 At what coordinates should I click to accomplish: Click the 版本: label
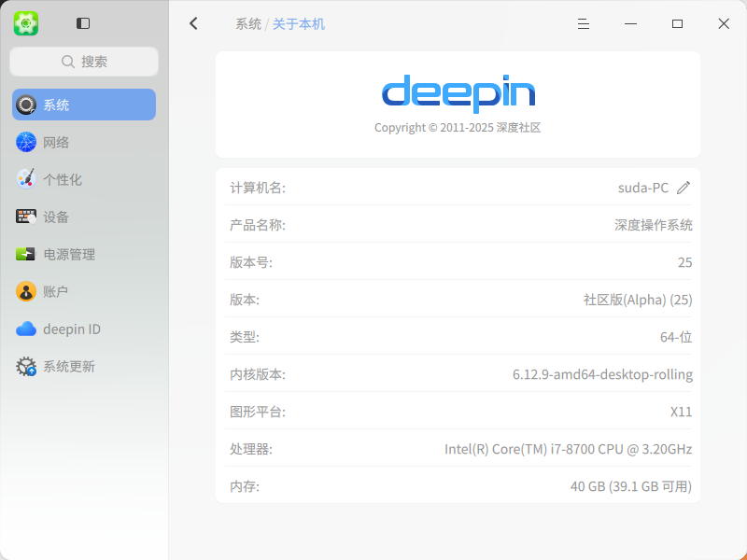click(245, 300)
